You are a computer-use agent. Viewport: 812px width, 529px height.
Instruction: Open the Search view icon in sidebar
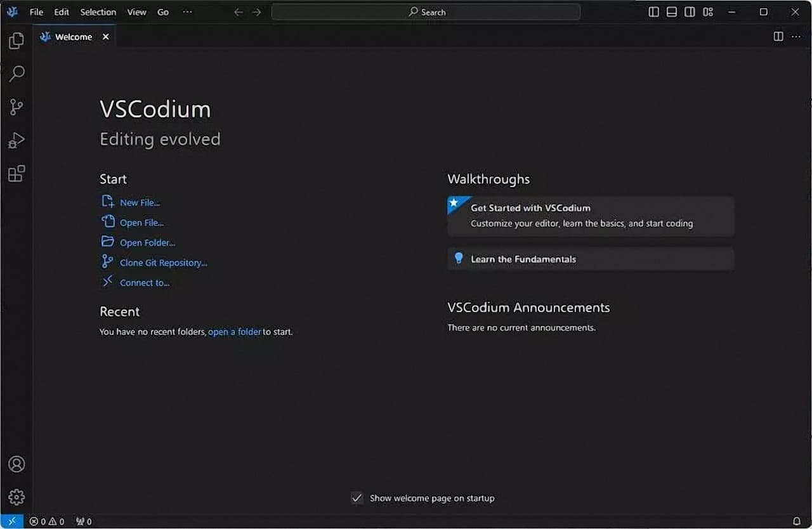tap(16, 74)
